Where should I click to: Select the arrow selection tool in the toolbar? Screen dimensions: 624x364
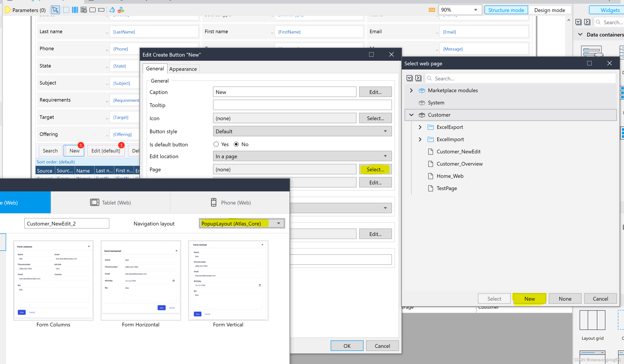pos(55,10)
